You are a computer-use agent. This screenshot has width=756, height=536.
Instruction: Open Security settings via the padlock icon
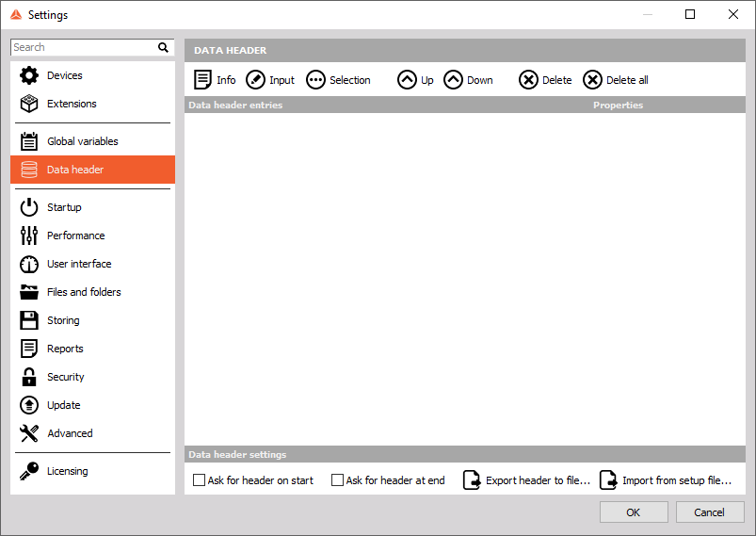point(29,377)
